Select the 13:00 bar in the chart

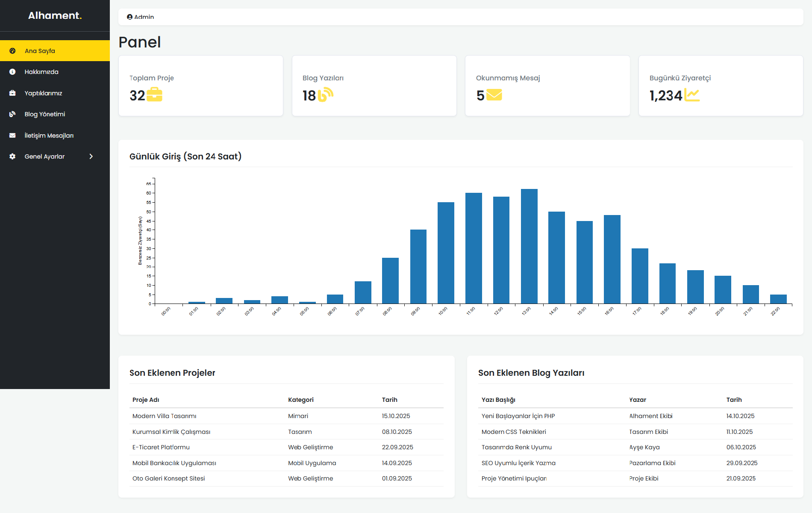(529, 246)
